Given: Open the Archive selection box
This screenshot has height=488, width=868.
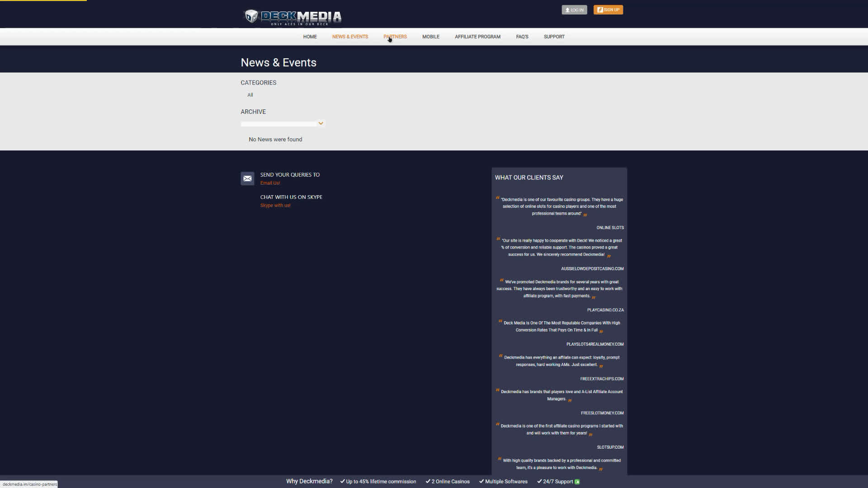Looking at the screenshot, I should point(279,124).
